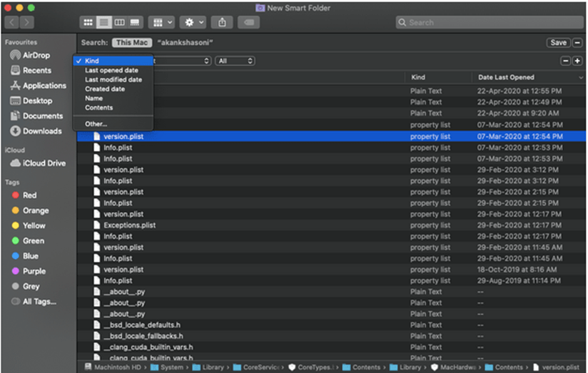Switch to gallery view in toolbar
The height and width of the screenshot is (373, 588).
(x=134, y=23)
